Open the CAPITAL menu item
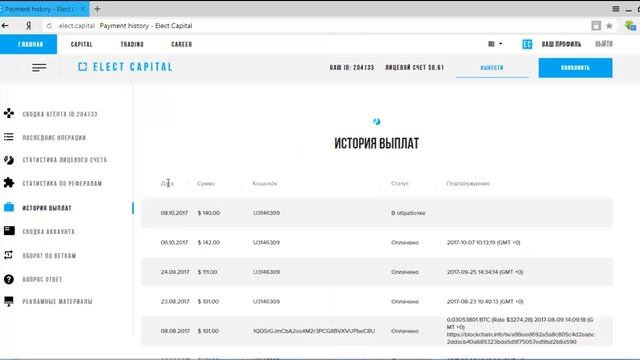 tap(82, 44)
